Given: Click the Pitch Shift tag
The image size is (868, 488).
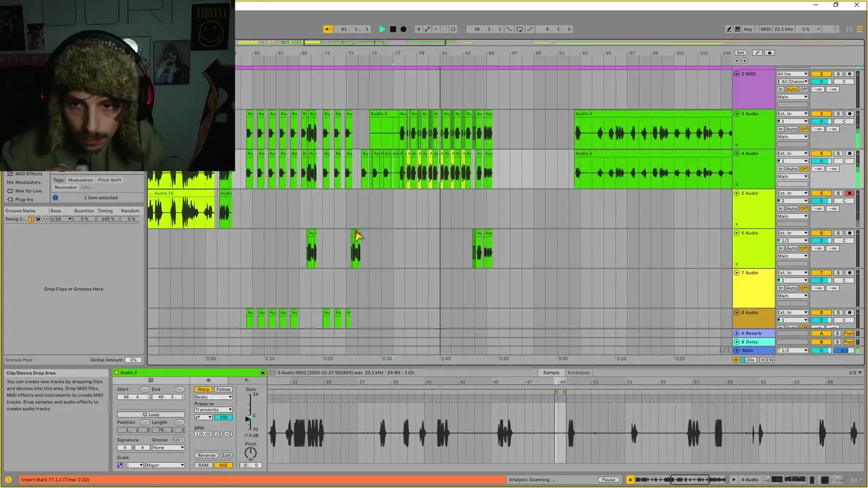Looking at the screenshot, I should [110, 180].
